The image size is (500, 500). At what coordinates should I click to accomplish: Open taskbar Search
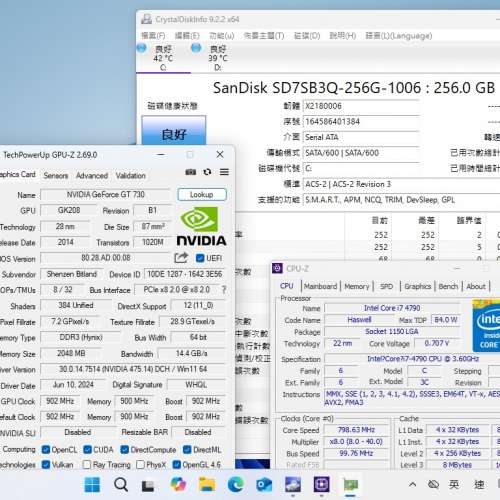(121, 485)
